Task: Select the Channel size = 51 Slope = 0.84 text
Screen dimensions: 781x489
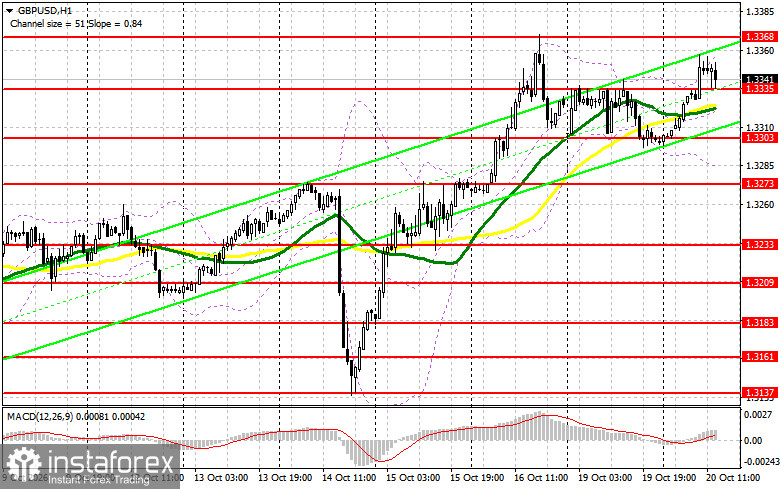Action: coord(76,23)
